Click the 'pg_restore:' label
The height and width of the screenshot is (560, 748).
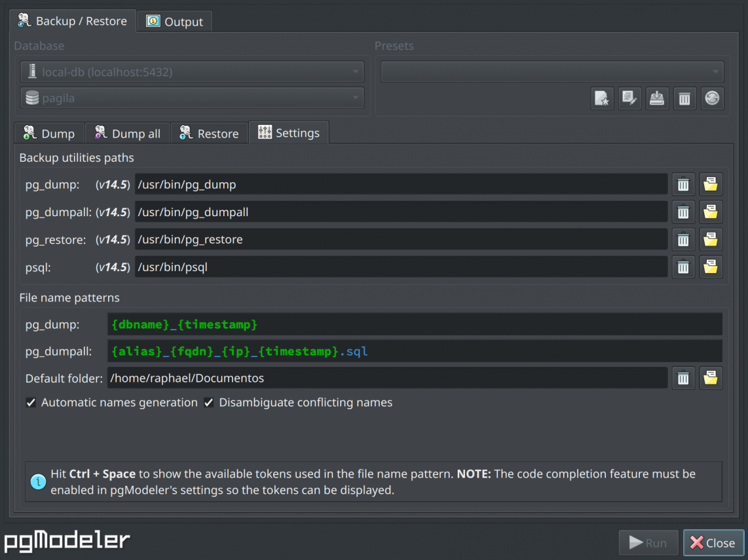[x=55, y=240]
